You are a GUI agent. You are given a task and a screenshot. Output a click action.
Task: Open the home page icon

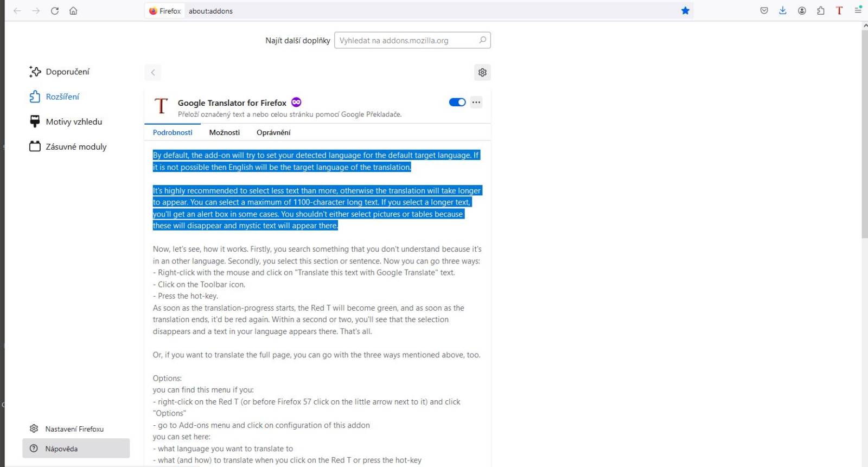pyautogui.click(x=73, y=11)
